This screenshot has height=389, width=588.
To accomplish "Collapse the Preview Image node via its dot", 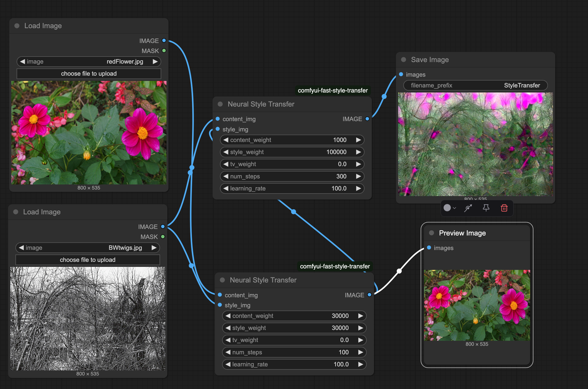I will click(x=432, y=233).
